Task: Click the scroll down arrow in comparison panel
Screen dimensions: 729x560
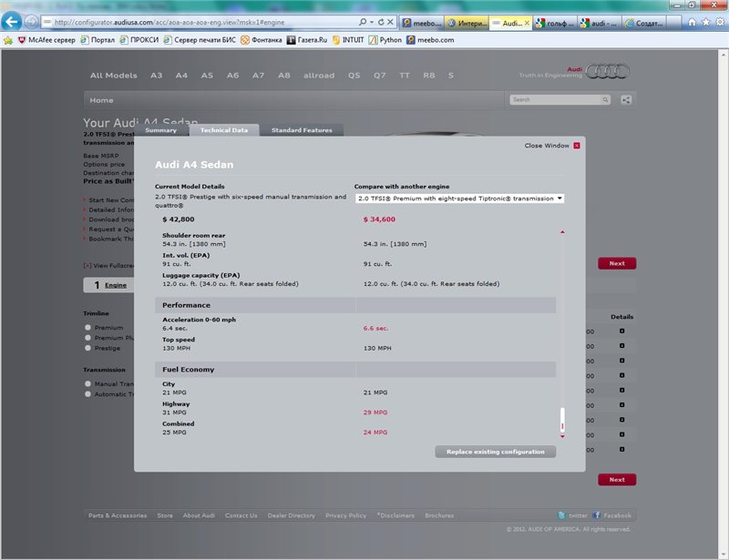Action: [562, 436]
